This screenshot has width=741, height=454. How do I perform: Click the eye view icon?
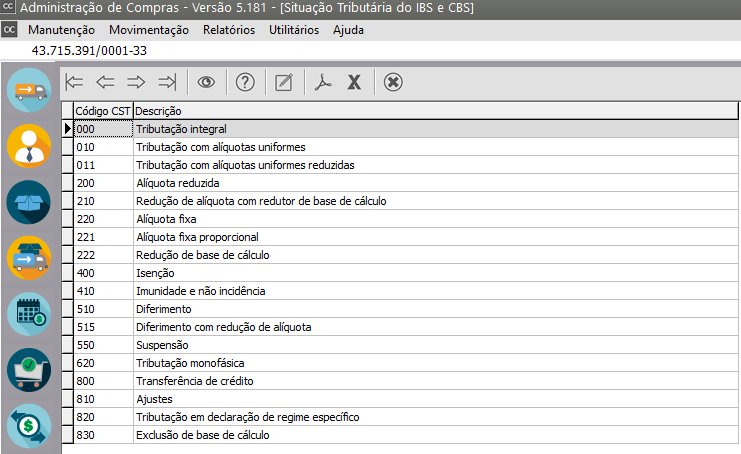[206, 82]
